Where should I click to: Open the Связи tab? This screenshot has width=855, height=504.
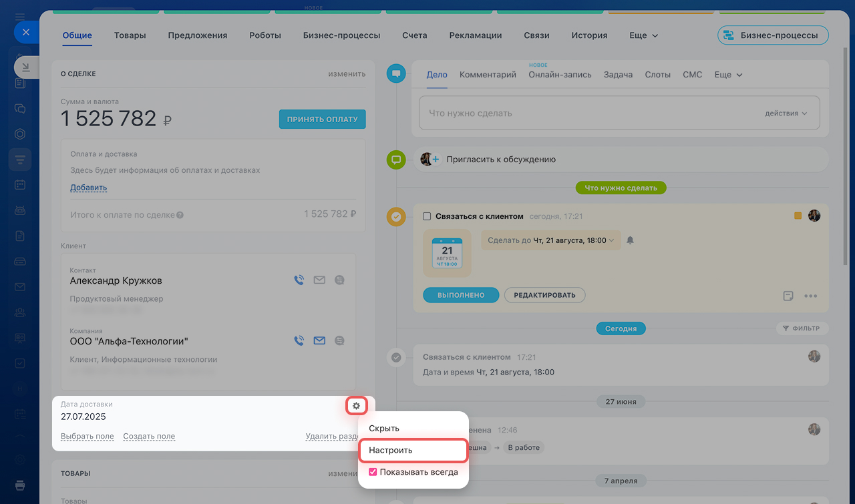click(x=536, y=35)
